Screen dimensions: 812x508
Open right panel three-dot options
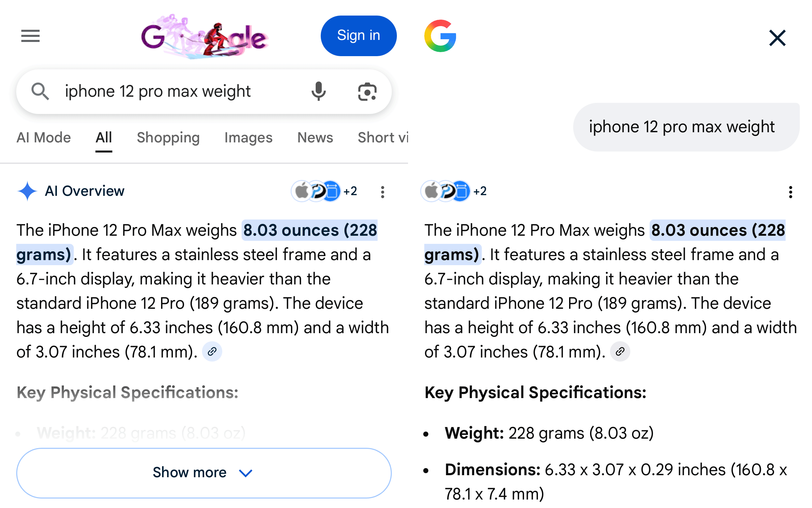[790, 192]
